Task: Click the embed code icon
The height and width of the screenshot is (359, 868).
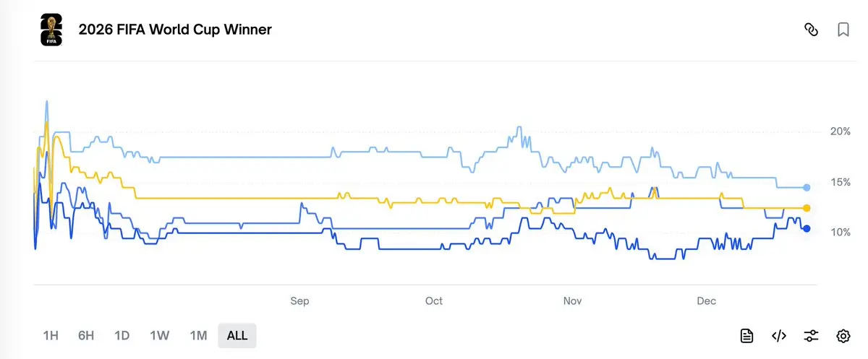Action: tap(779, 335)
